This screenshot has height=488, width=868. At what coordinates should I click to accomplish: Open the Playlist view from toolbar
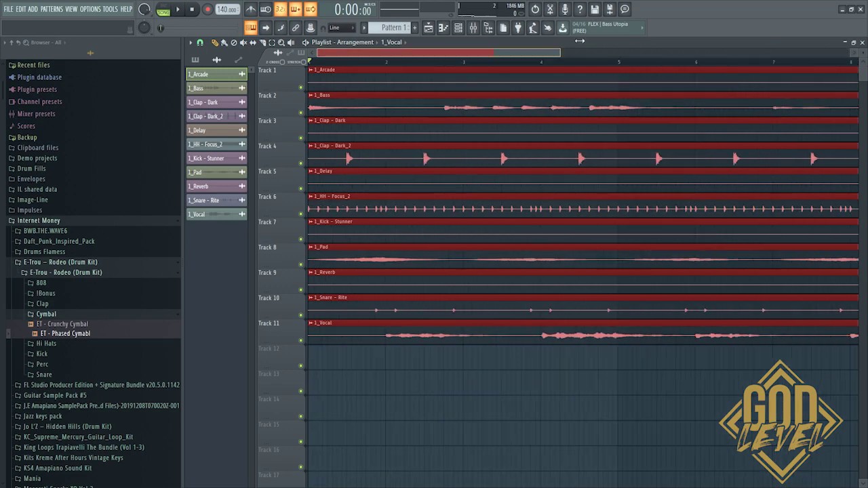tap(429, 28)
